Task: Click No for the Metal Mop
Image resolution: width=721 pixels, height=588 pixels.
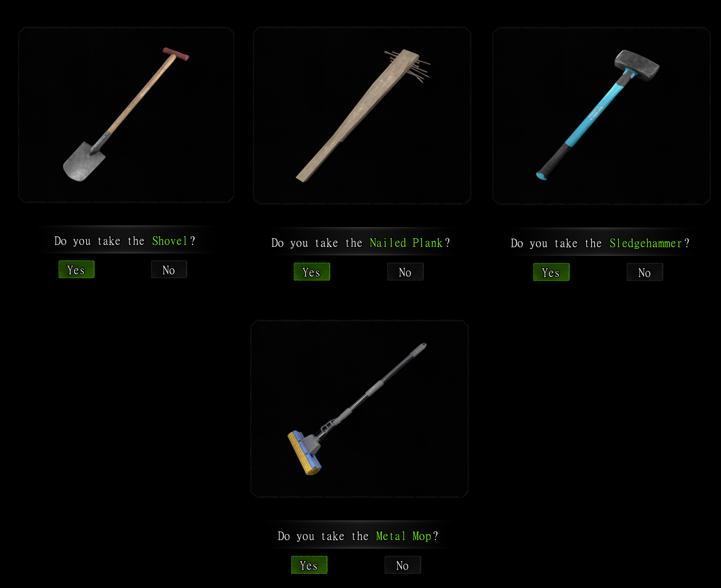Action: (x=403, y=565)
